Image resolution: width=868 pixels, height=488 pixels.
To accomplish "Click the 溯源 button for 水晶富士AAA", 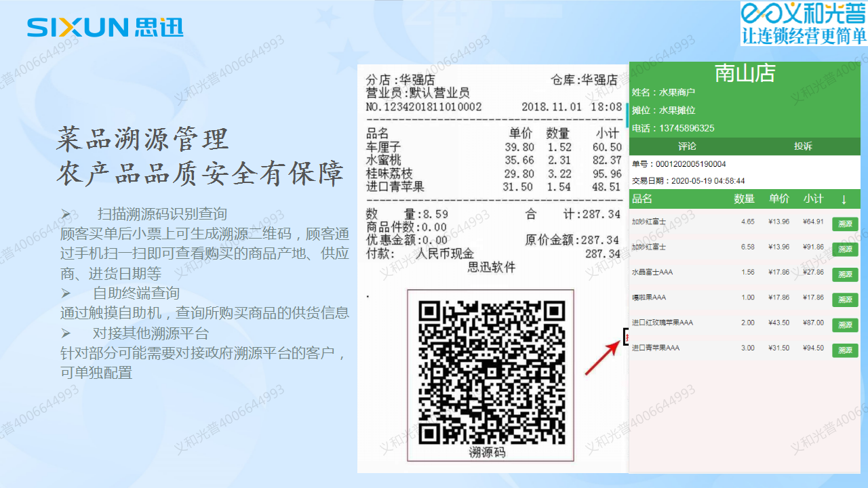I will pyautogui.click(x=845, y=274).
